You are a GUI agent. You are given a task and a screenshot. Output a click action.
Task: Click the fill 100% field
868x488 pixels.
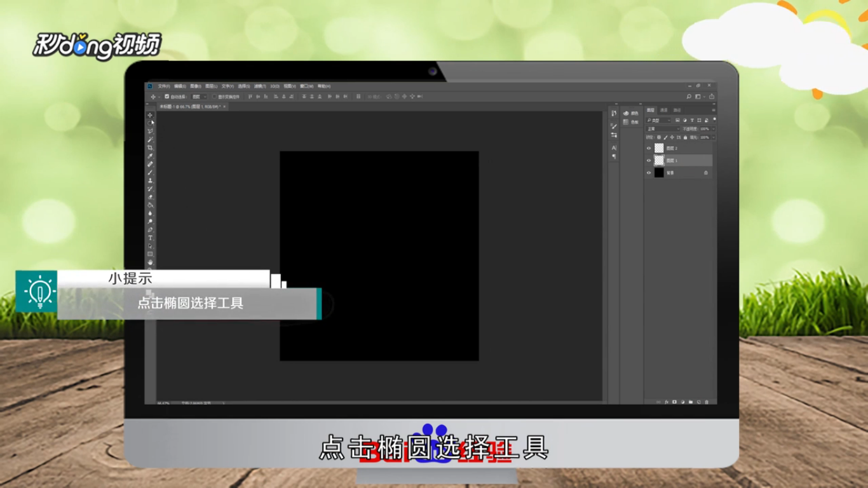tap(705, 137)
